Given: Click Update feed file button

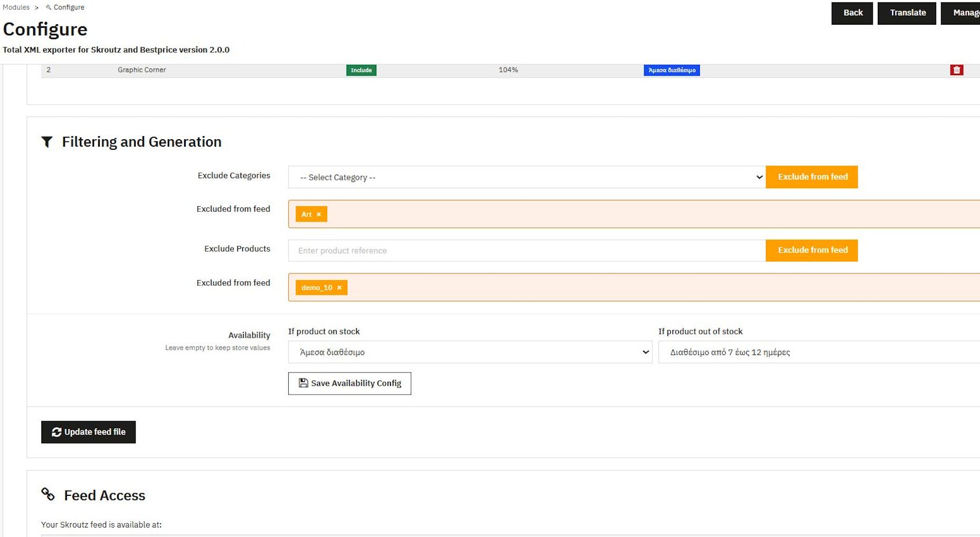Looking at the screenshot, I should click(x=88, y=432).
